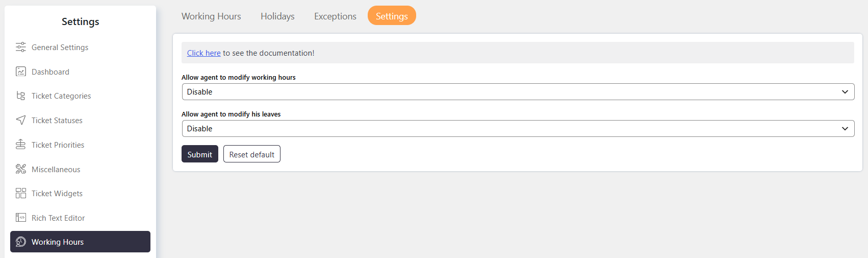Click the Ticket Widgets grid icon
Image resolution: width=868 pixels, height=258 pixels.
[20, 193]
